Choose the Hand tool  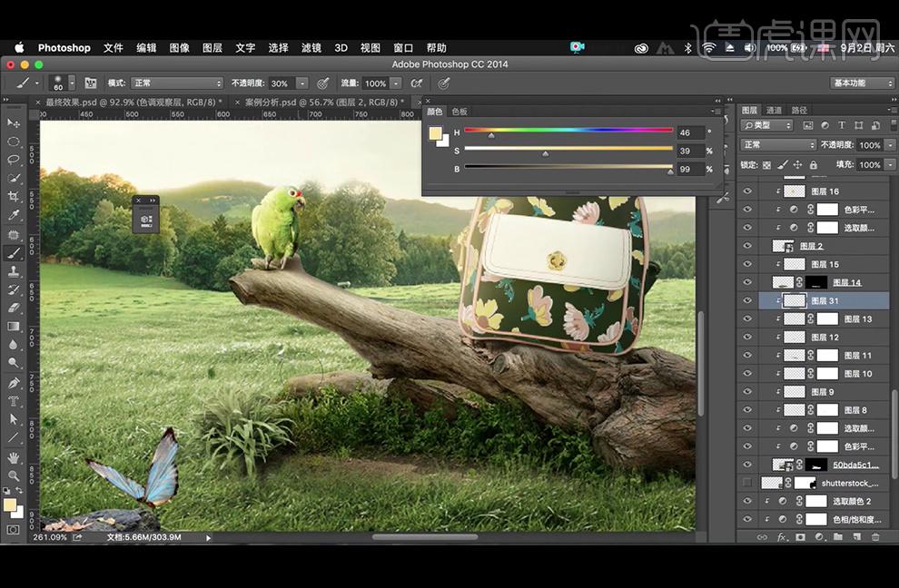(14, 456)
